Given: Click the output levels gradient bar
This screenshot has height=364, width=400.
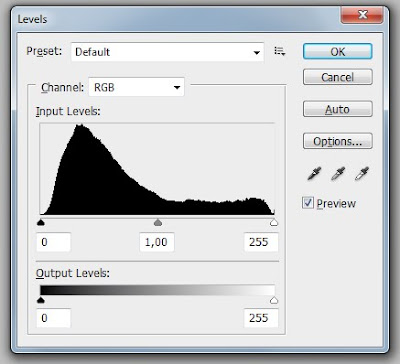Looking at the screenshot, I should click(157, 290).
